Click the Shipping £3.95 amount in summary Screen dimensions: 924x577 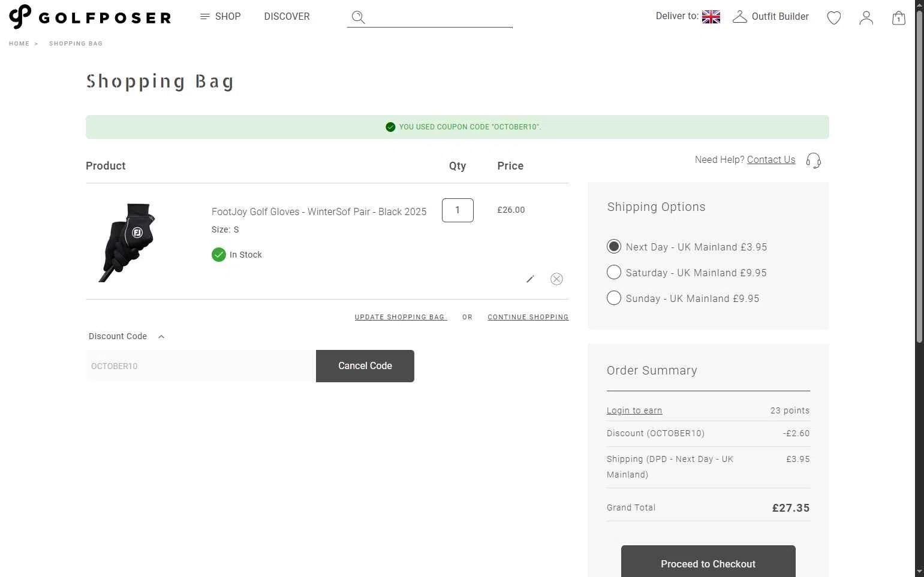798,459
